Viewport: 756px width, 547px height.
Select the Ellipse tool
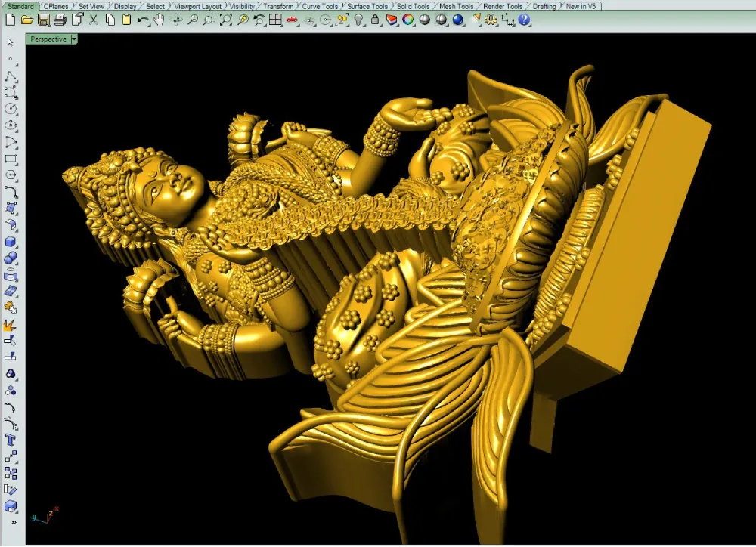[x=11, y=125]
